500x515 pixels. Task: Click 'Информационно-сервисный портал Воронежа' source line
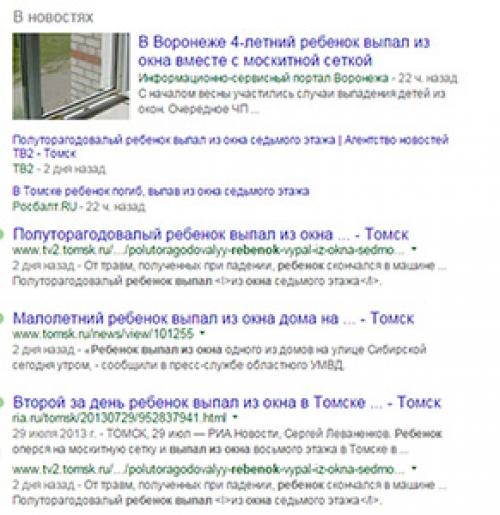coord(264,78)
